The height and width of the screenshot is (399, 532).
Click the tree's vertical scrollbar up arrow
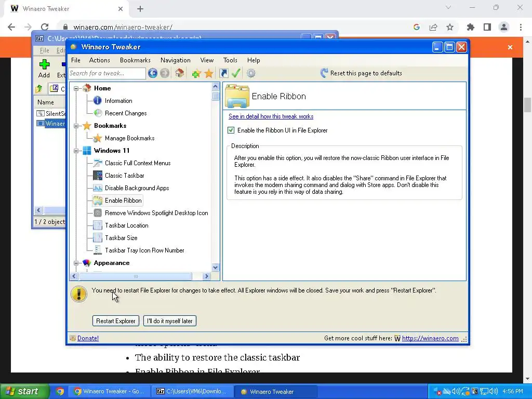click(x=216, y=87)
